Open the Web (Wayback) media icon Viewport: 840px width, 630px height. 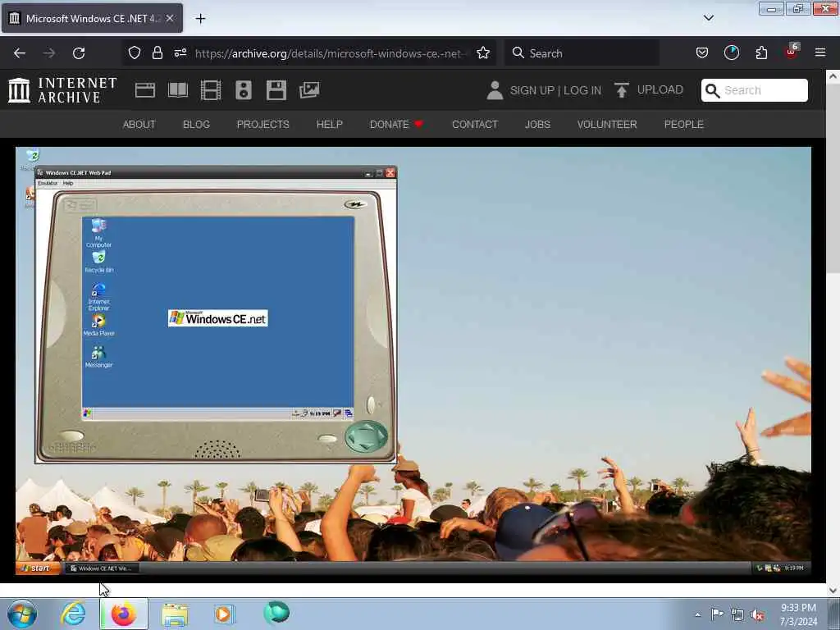[x=144, y=90]
